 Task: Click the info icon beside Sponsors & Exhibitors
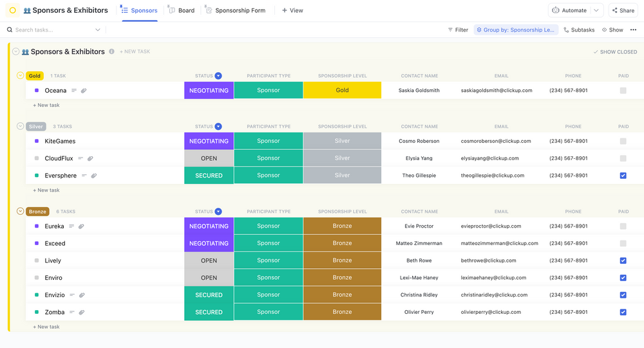111,51
